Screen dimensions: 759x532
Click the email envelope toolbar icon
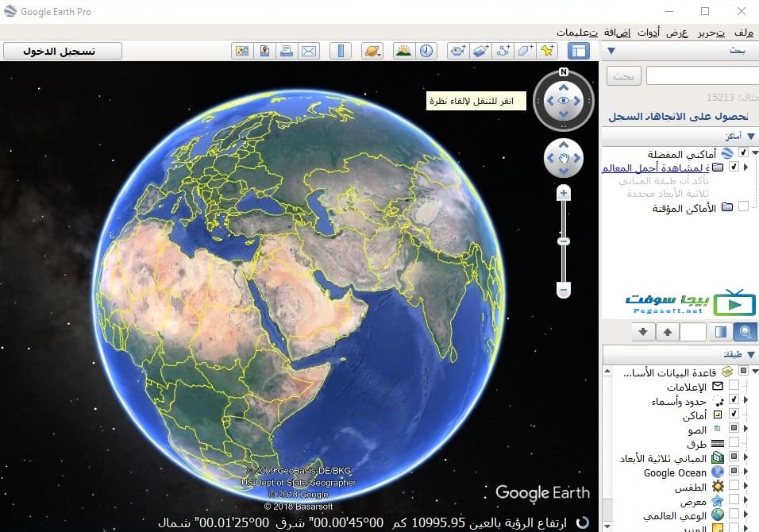coord(308,51)
